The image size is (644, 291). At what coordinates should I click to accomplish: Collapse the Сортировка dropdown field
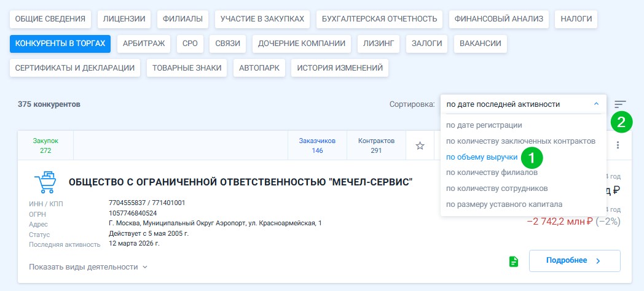pos(524,104)
